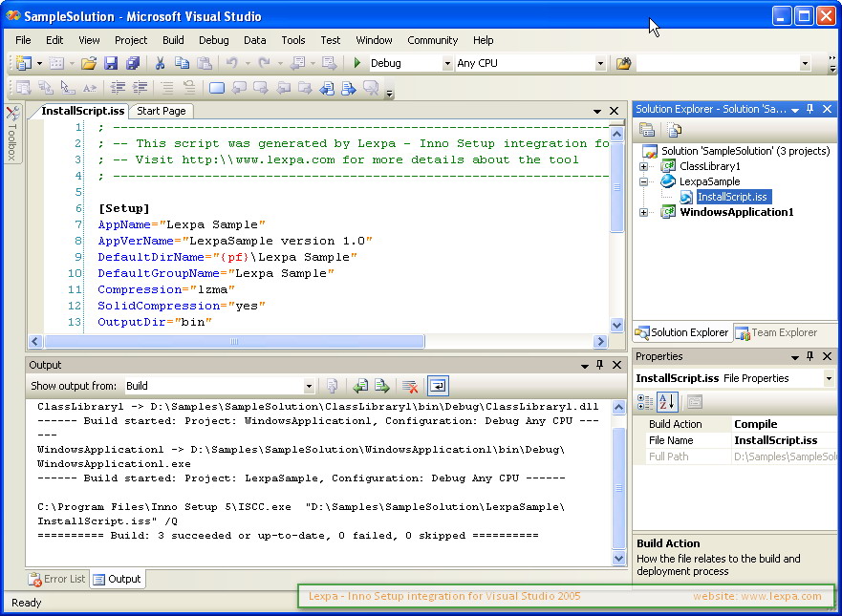Click the Comment Out Lines icon
The width and height of the screenshot is (842, 616).
(167, 87)
